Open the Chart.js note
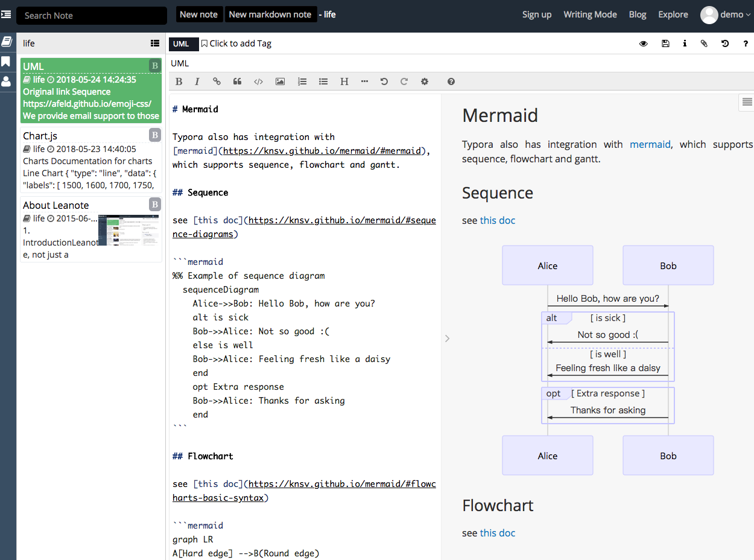 click(91, 159)
